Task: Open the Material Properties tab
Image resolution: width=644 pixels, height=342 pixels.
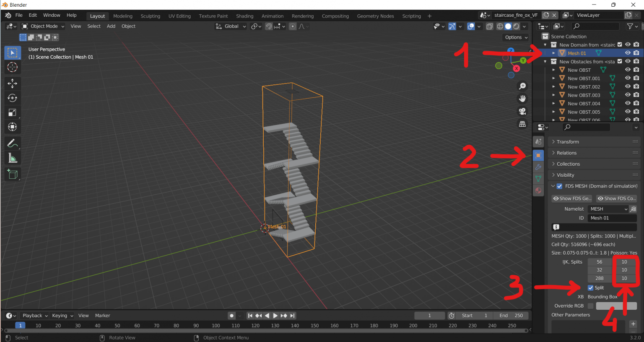Action: pos(538,190)
